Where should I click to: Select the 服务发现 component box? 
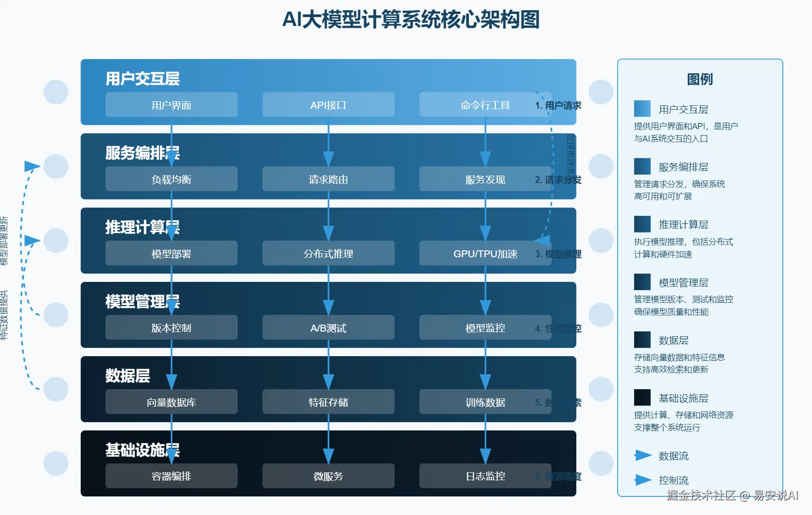pyautogui.click(x=485, y=179)
